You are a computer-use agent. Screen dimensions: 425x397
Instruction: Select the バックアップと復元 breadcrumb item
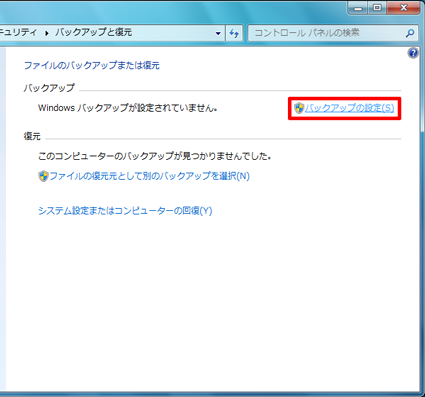[x=94, y=32]
